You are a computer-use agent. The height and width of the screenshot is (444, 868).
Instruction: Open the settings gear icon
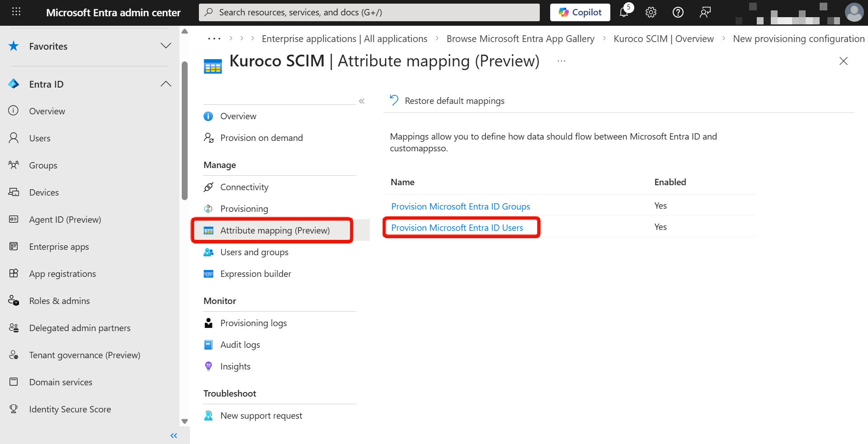click(x=651, y=12)
